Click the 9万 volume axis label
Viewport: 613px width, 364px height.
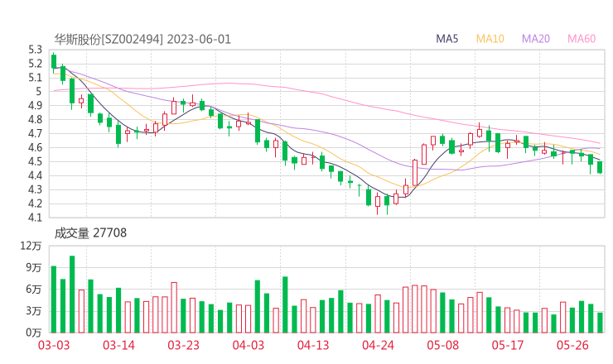point(34,267)
